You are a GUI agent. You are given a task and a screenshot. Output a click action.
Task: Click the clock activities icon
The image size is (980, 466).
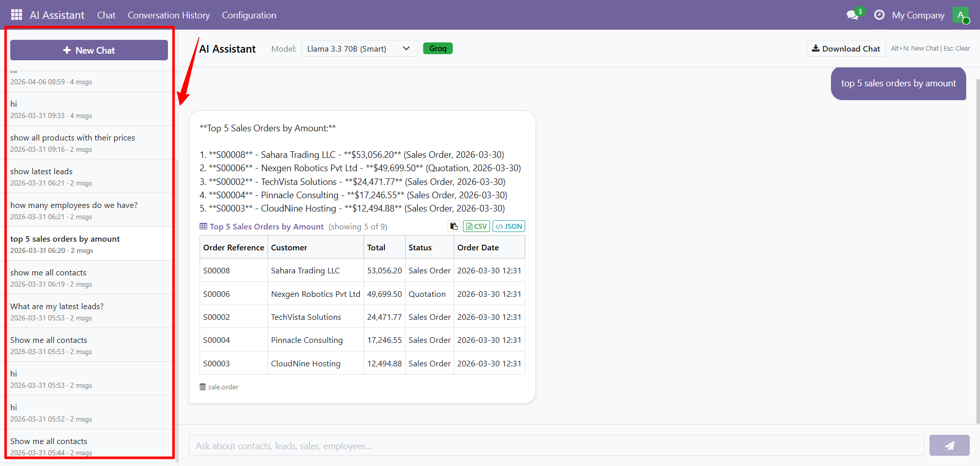coord(879,15)
